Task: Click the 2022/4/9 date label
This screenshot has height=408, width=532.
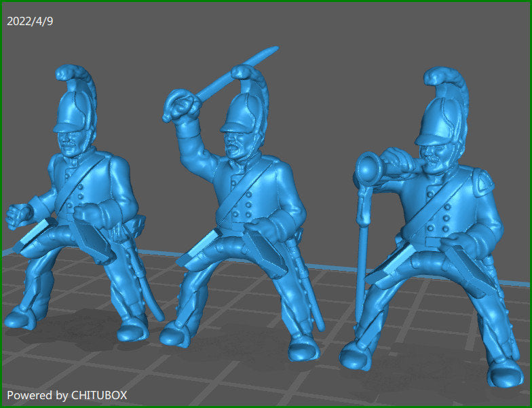Action: [x=30, y=21]
